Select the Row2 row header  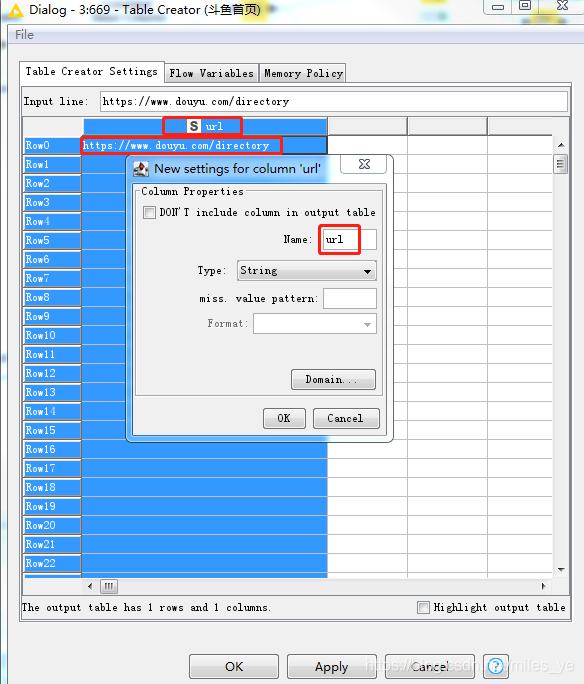(x=52, y=183)
